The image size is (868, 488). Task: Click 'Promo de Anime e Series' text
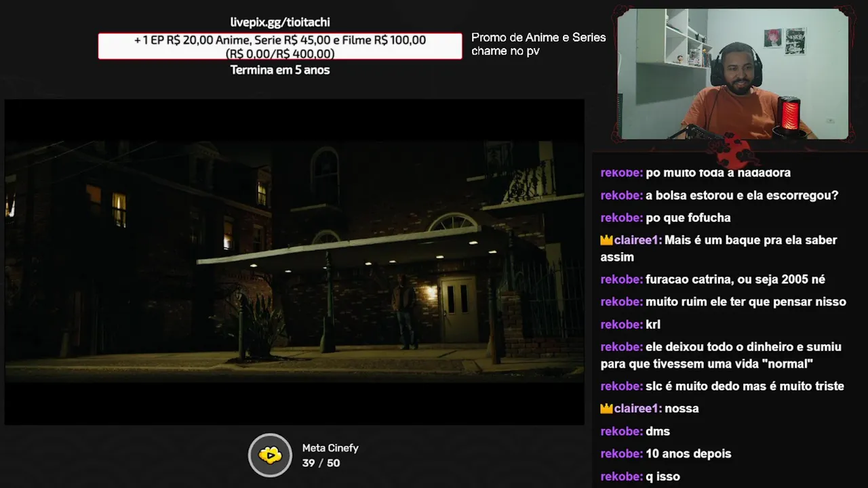(538, 37)
